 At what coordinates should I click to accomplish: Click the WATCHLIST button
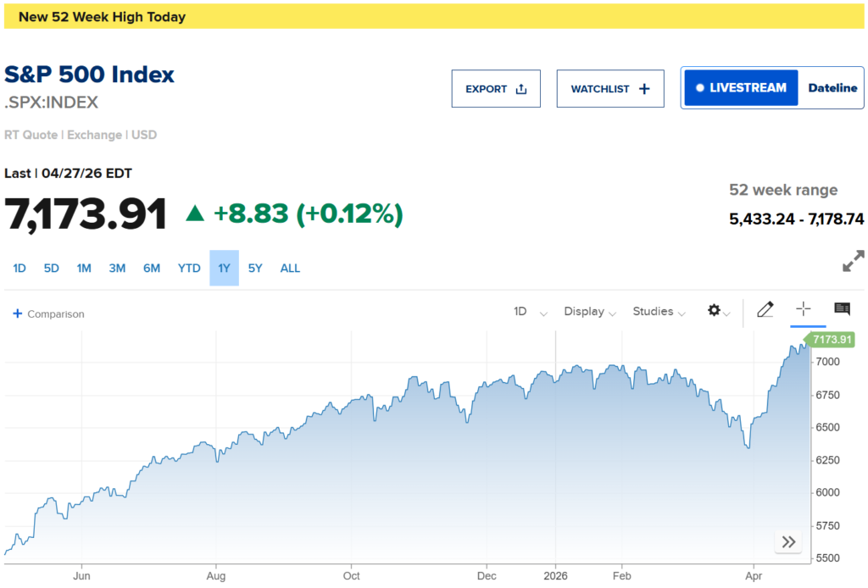[610, 89]
